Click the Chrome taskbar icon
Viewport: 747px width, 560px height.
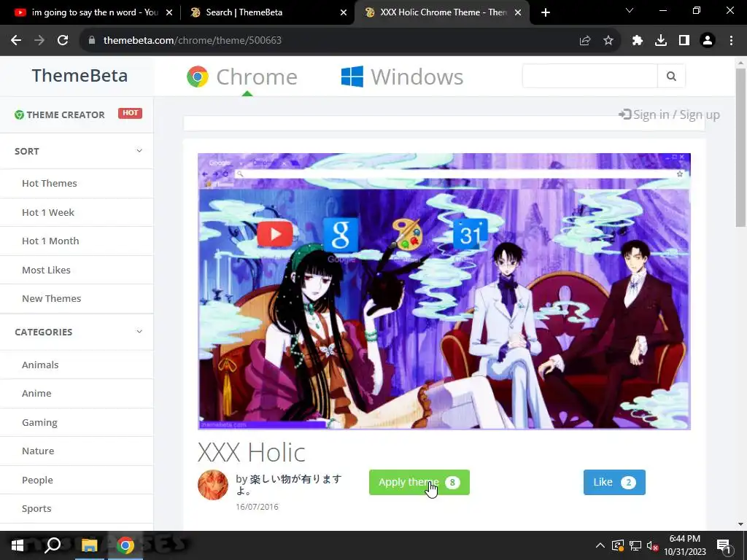(x=125, y=545)
